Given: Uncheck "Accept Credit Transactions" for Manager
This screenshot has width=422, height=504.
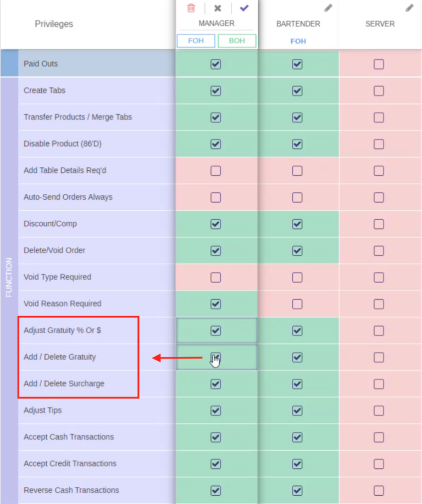Looking at the screenshot, I should coord(215,464).
